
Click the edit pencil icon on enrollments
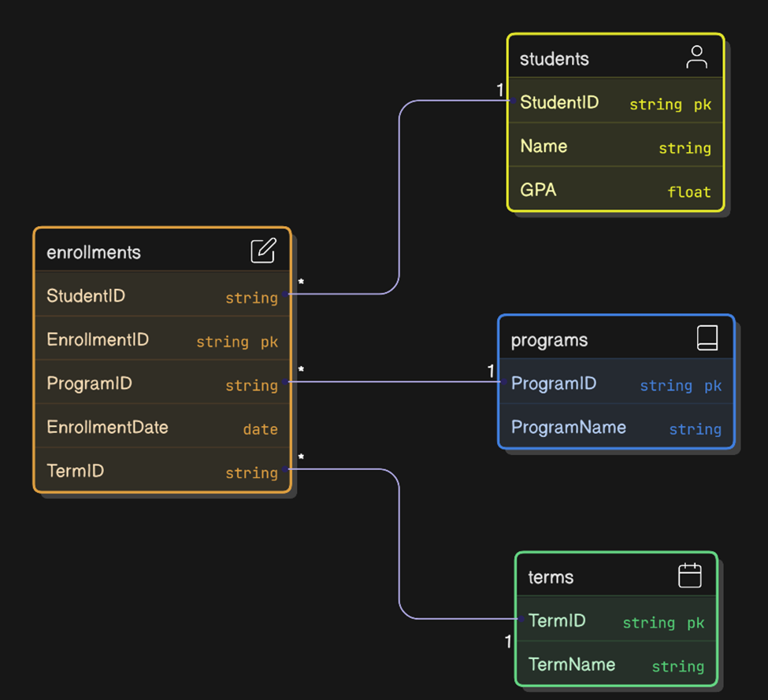click(x=263, y=251)
